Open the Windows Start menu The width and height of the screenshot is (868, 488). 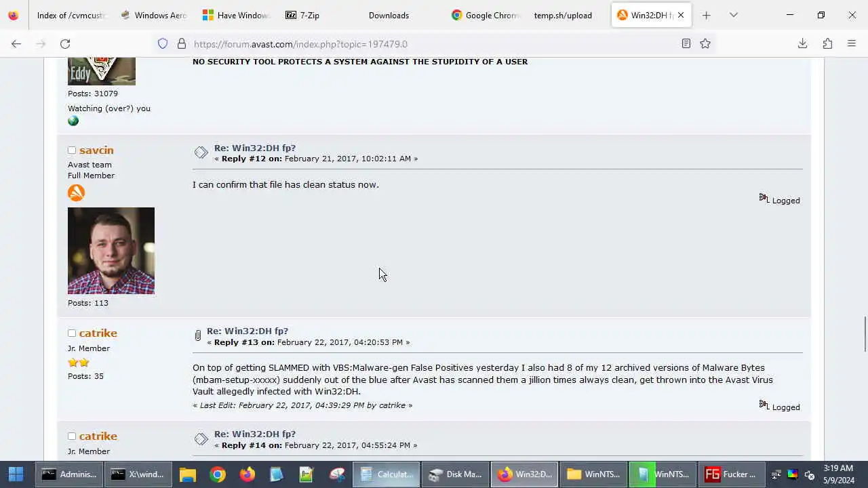pos(16,474)
